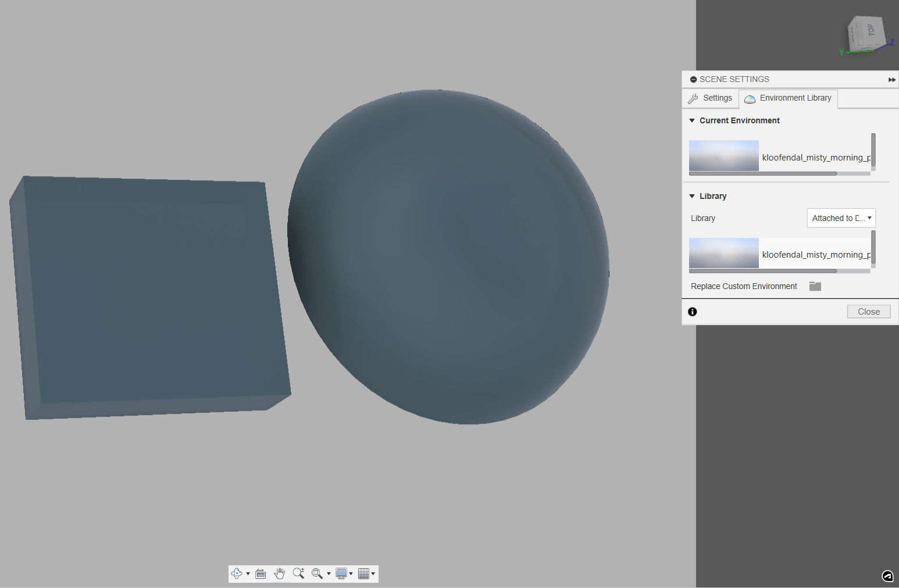Click the wrench icon on the Settings tab

(x=693, y=98)
